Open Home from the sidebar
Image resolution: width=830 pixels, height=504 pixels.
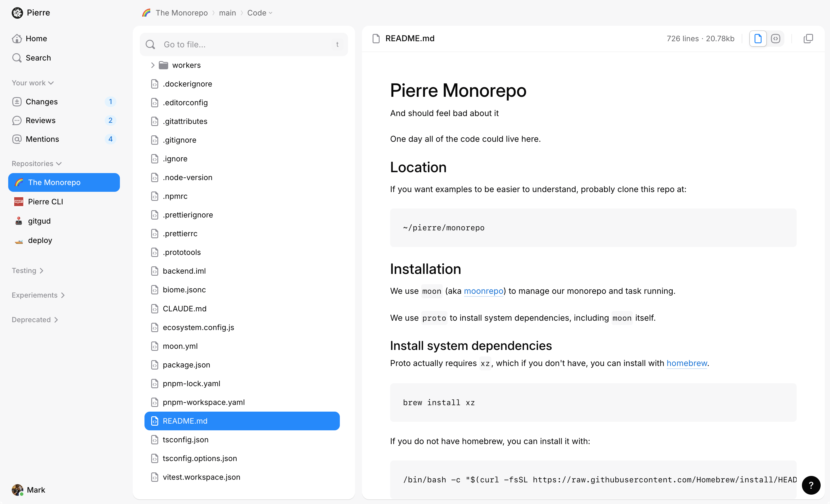click(36, 38)
